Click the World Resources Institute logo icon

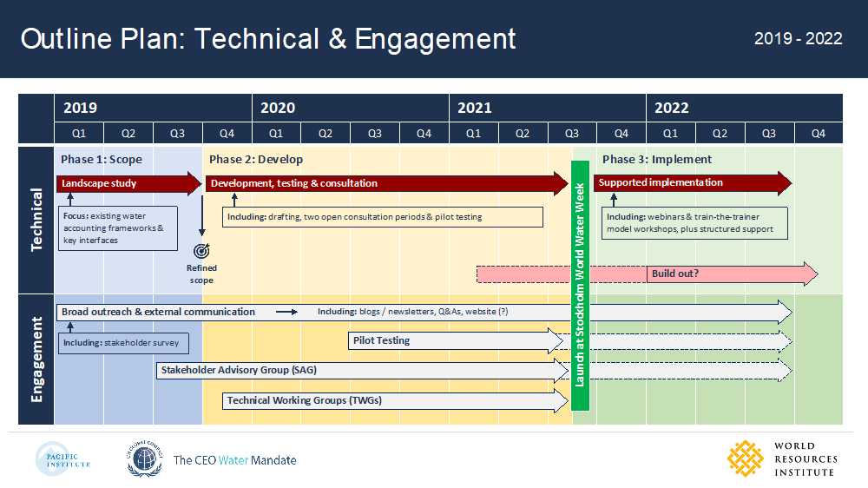745,458
